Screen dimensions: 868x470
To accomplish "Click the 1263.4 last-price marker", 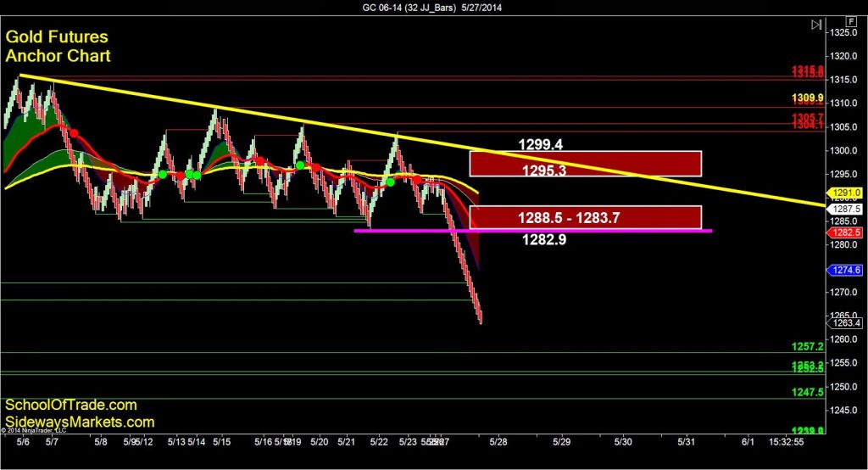I will pyautogui.click(x=847, y=322).
